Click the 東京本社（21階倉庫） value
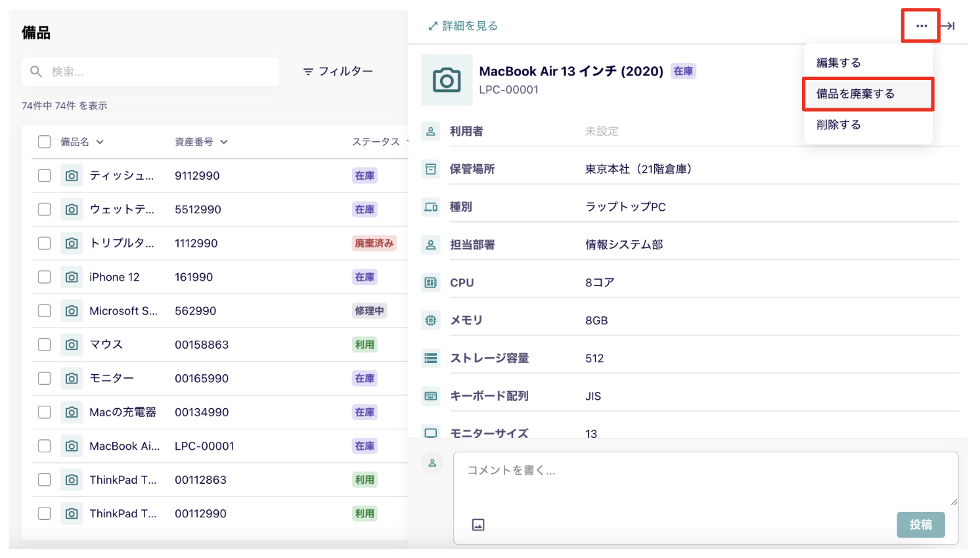 (641, 169)
